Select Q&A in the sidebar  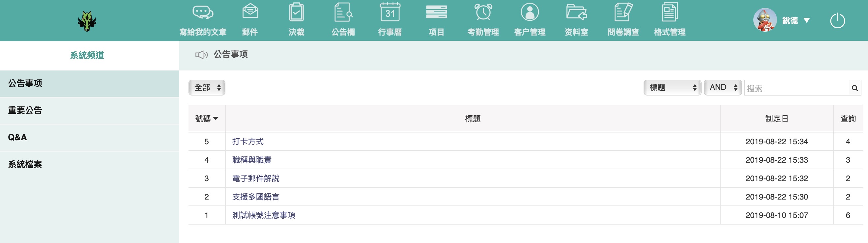pos(17,137)
